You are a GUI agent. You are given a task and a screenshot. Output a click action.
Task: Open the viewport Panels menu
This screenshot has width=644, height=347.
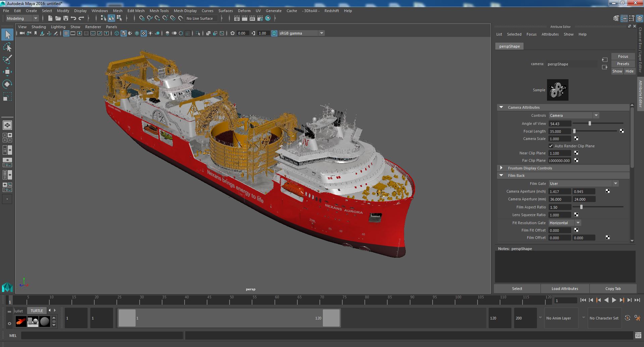point(111,27)
